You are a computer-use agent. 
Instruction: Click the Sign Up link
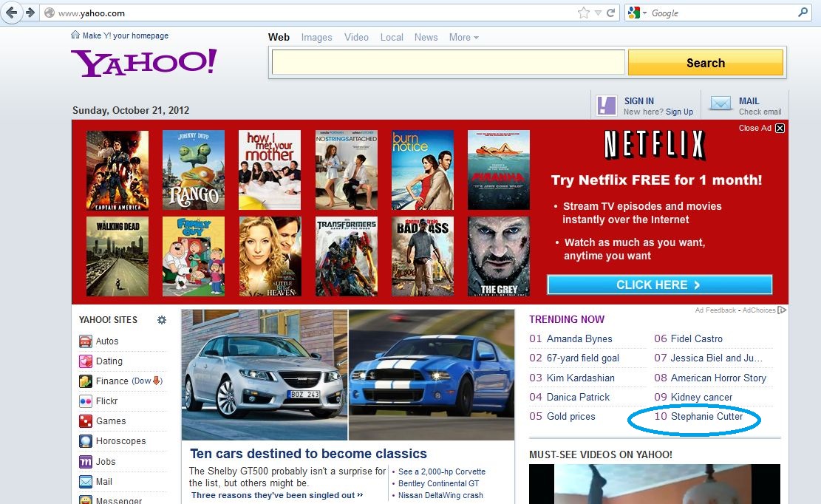pyautogui.click(x=679, y=112)
